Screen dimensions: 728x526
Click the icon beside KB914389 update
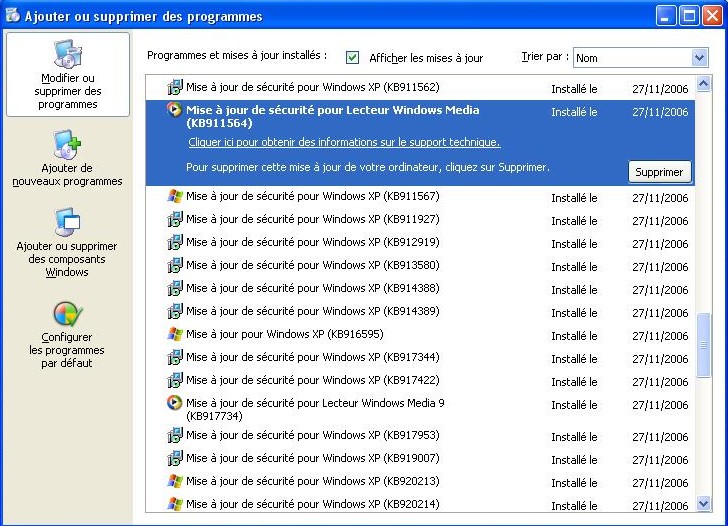(x=175, y=311)
